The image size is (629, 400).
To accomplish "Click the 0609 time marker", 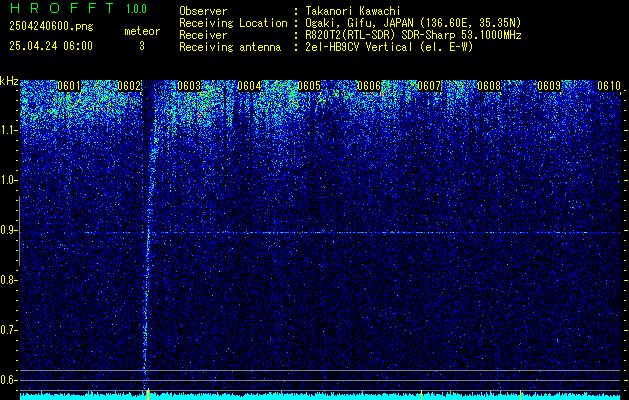I will (549, 86).
